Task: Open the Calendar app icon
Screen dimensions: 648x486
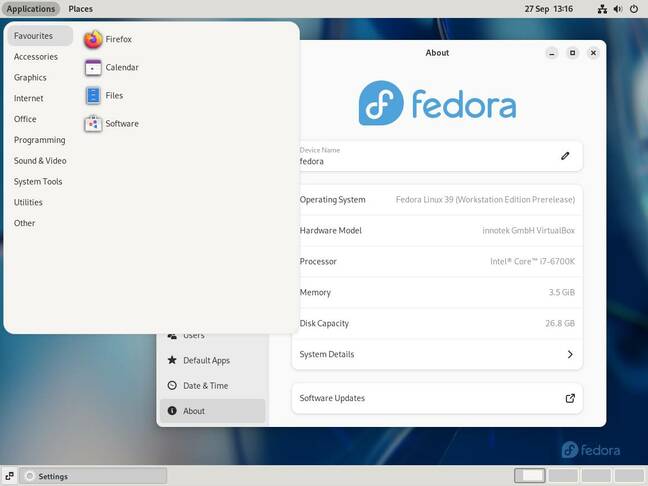Action: 93,67
